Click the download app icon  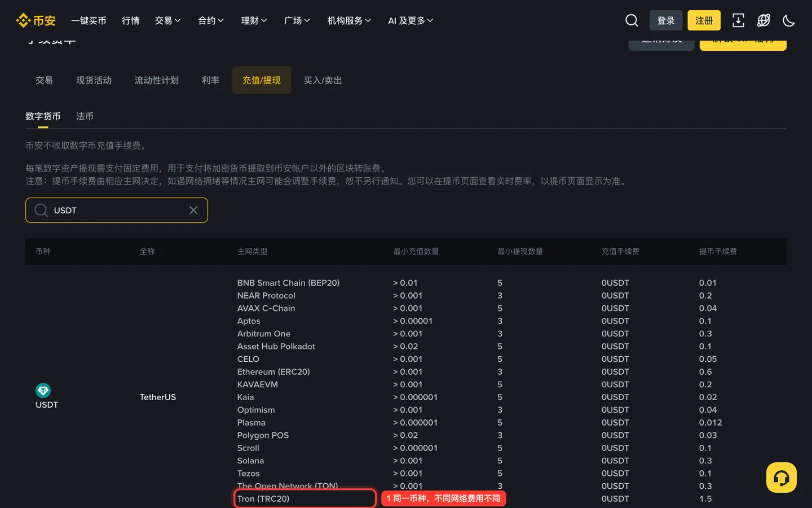(738, 21)
